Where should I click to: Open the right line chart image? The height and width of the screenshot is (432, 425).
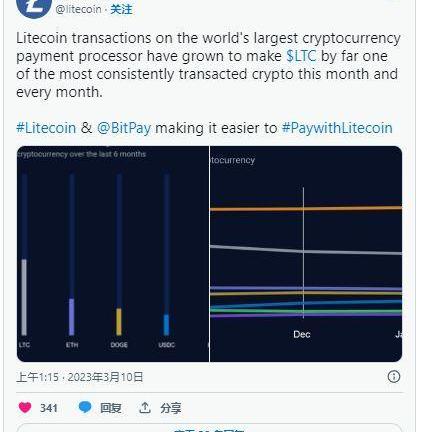pos(306,254)
